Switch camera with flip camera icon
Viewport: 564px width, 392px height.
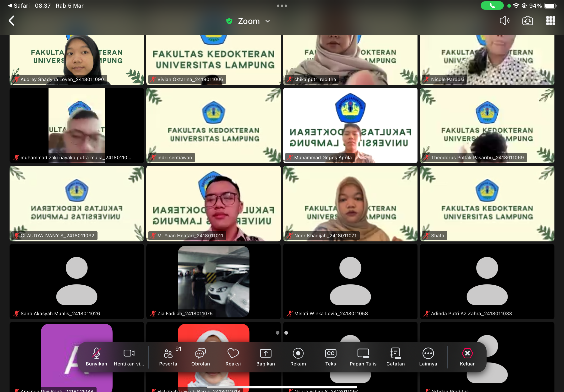tap(527, 21)
